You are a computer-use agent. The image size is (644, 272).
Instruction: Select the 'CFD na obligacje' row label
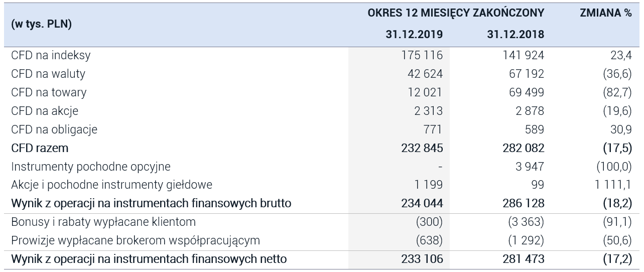pos(54,129)
